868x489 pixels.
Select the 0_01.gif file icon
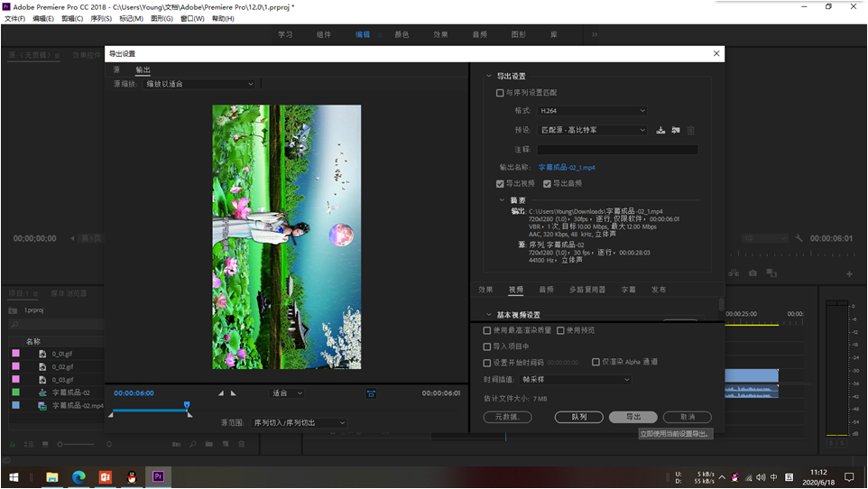(42, 354)
